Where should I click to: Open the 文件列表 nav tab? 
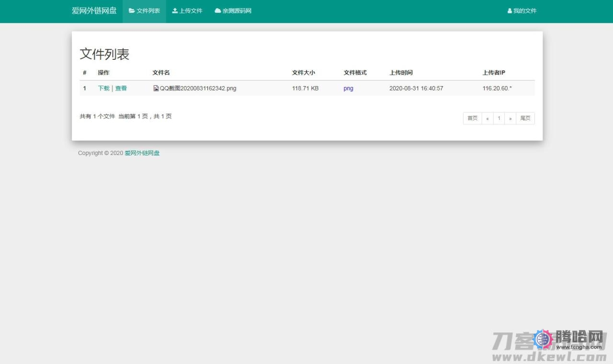(x=144, y=11)
